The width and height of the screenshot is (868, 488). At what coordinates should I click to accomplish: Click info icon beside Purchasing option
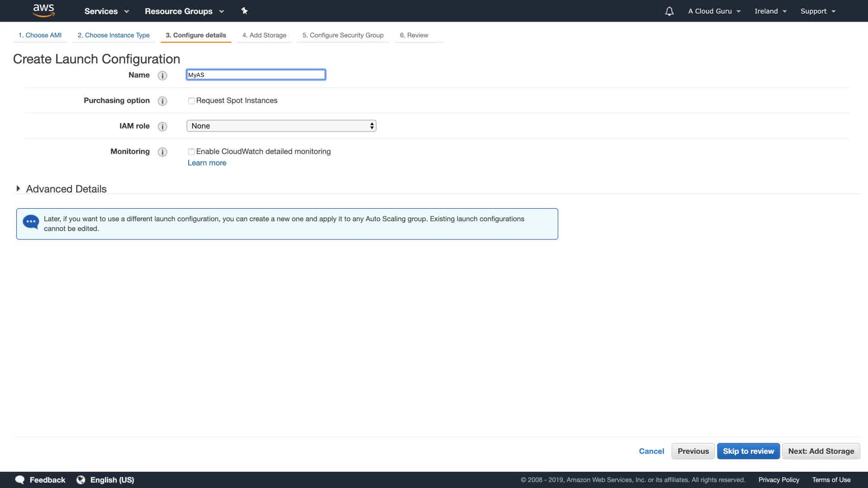(162, 101)
